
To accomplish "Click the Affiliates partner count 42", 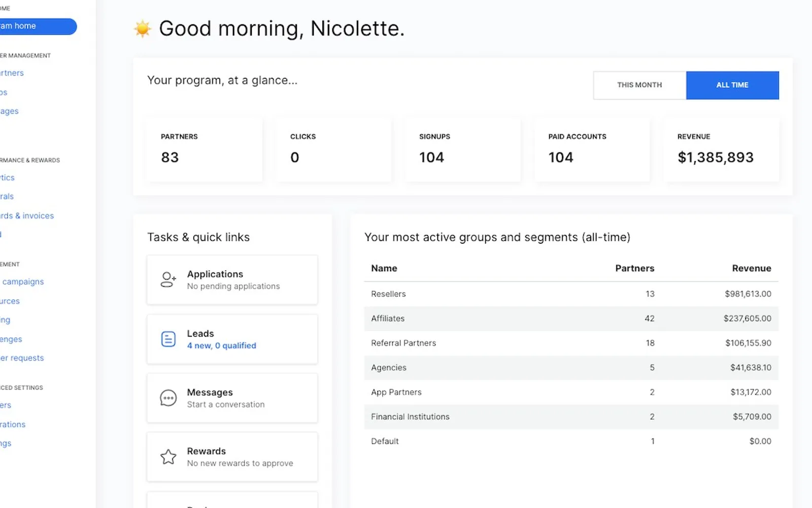I will coord(650,319).
